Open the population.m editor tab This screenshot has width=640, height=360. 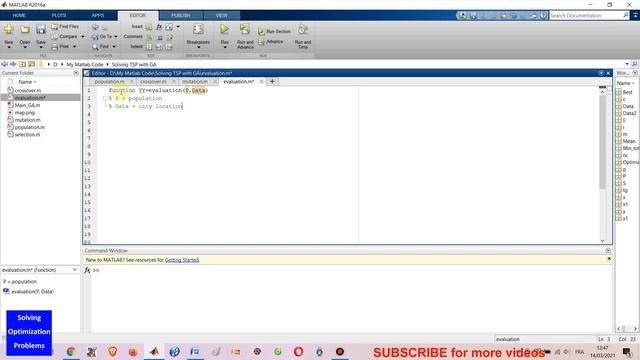(109, 82)
